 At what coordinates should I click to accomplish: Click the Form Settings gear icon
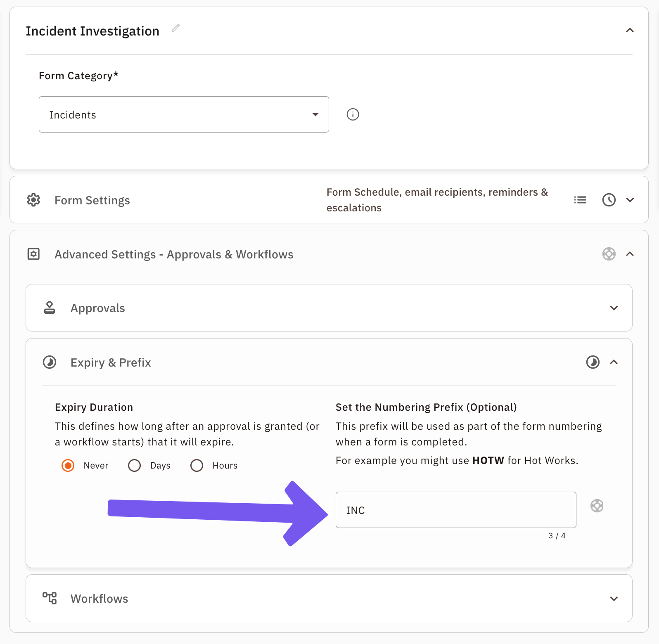33,200
